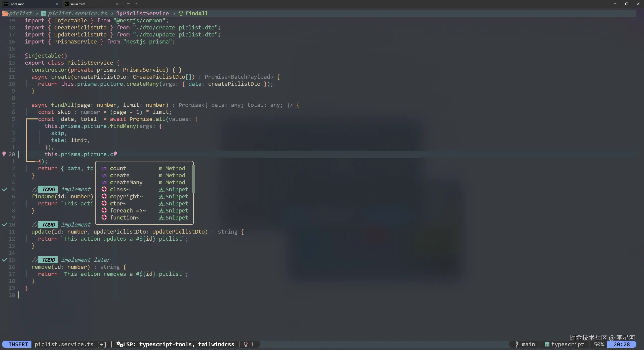Close the nu in nvim tab
The image size is (644, 350).
(x=117, y=4)
